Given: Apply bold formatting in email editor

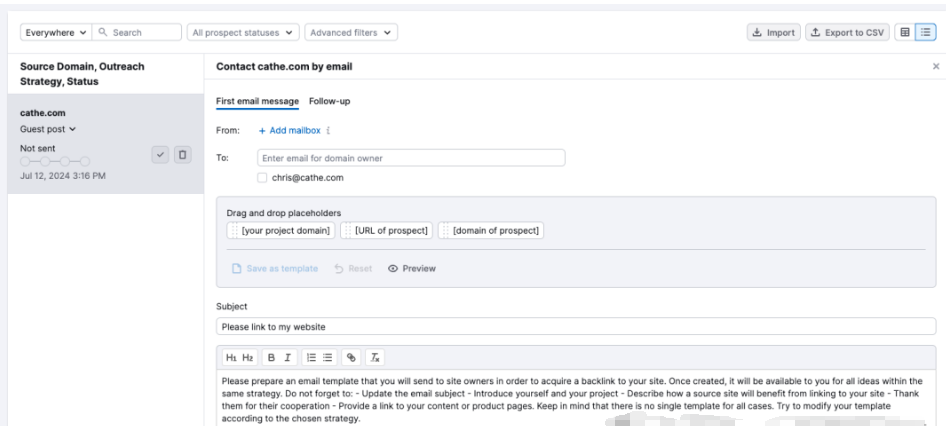Looking at the screenshot, I should [270, 357].
